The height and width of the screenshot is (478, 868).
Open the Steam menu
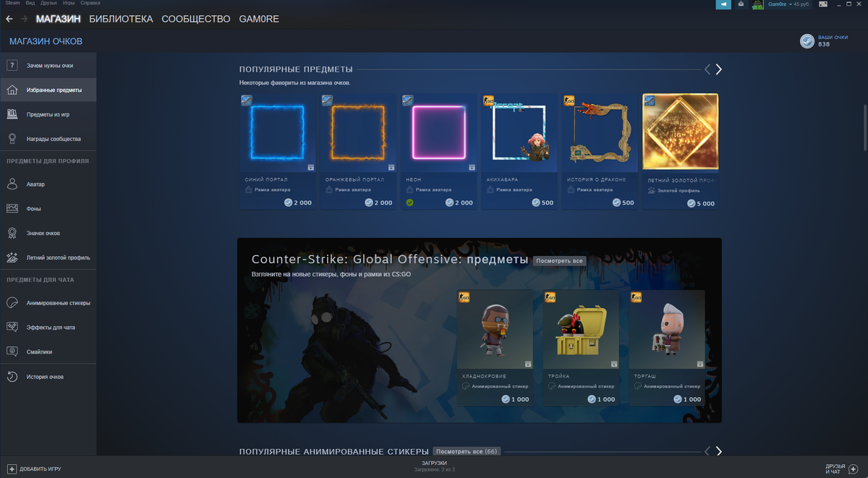pos(12,3)
